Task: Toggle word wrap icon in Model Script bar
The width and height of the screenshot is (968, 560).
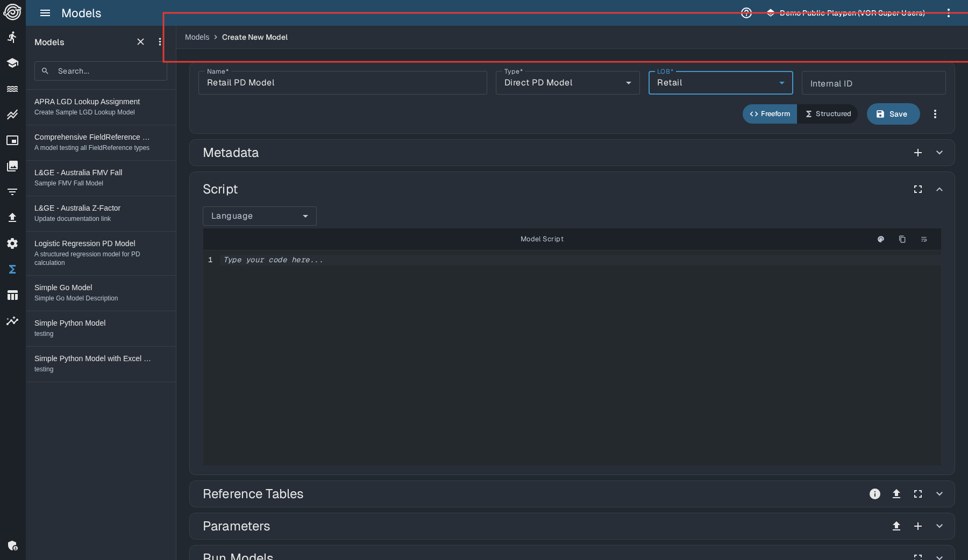Action: coord(924,239)
